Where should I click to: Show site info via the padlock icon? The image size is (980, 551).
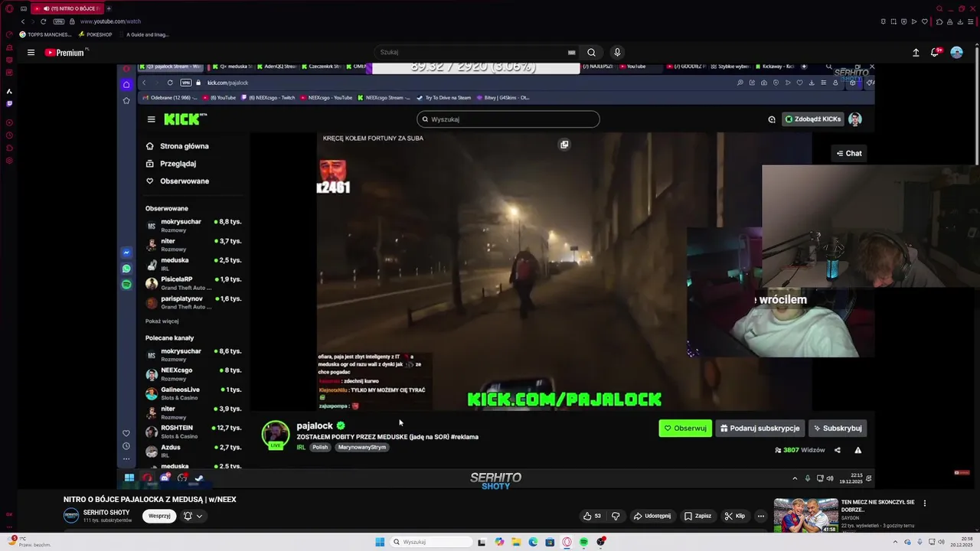tap(73, 21)
